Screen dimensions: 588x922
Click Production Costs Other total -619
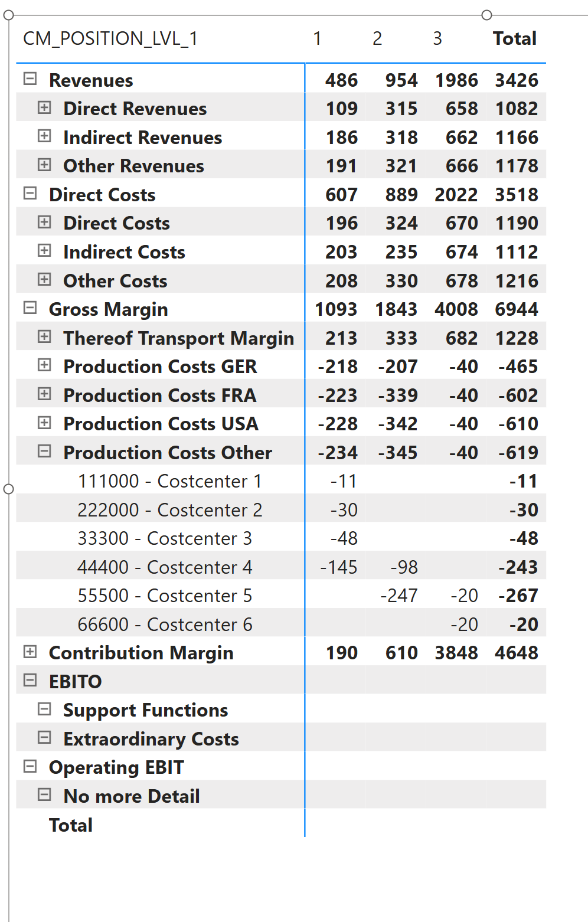518,453
